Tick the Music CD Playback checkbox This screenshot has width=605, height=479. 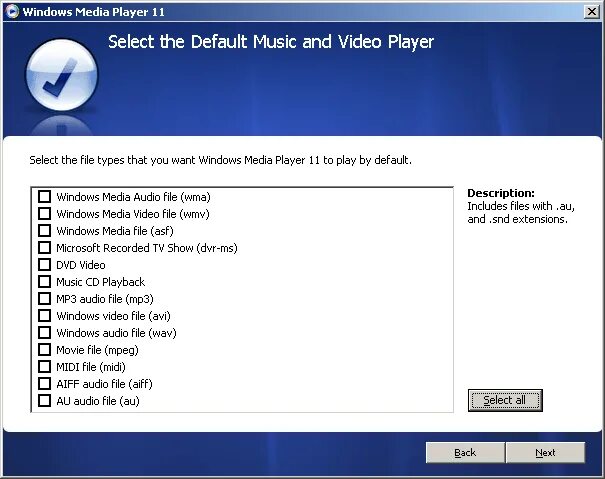[44, 281]
